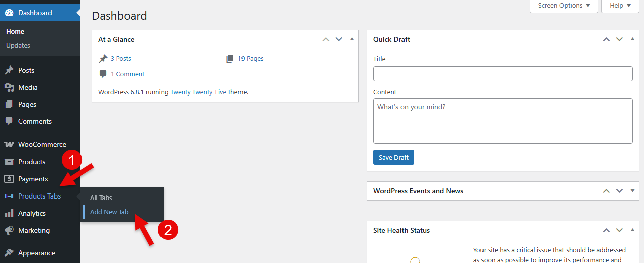Open the Twenty Twenty-Five theme link

click(198, 92)
